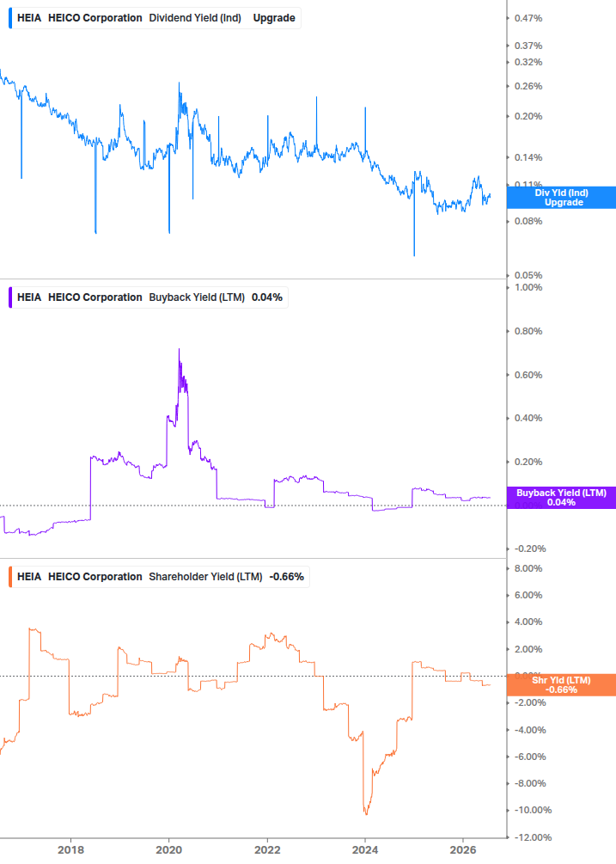Click the 6.00% tick on shareholder yield axis
The height and width of the screenshot is (864, 616).
click(528, 595)
